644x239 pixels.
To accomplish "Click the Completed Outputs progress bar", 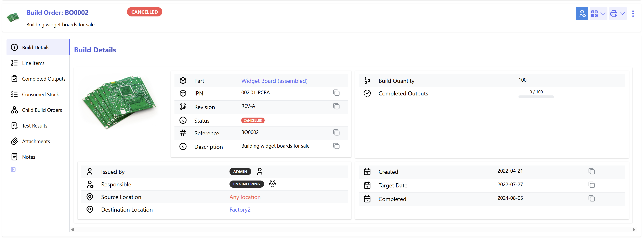I will [x=536, y=97].
